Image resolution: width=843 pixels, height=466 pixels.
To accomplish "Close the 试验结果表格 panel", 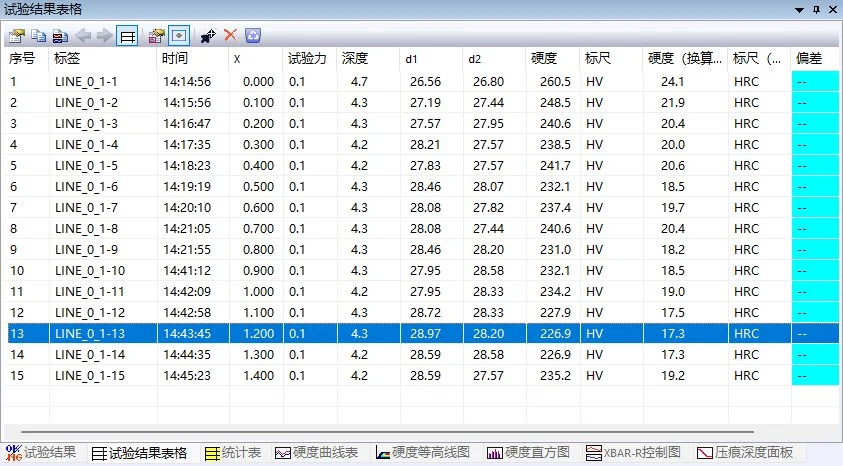I will (833, 10).
